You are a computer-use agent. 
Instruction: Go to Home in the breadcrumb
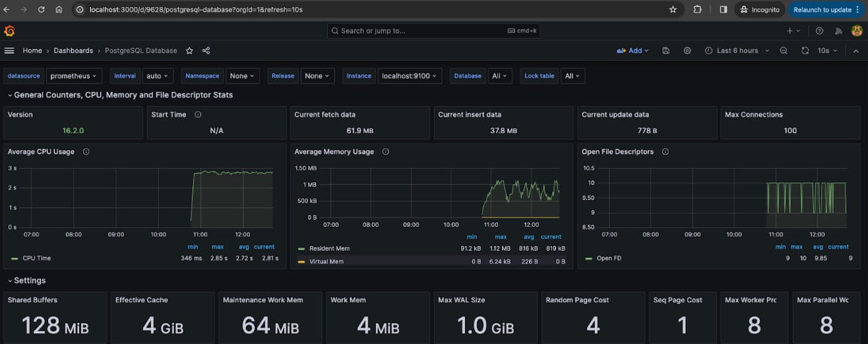(x=32, y=51)
